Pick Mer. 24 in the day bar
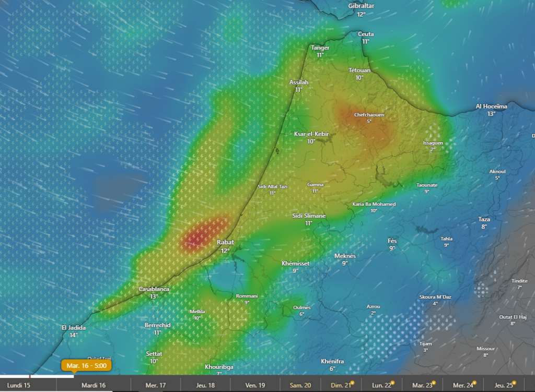The image size is (535, 392). (x=463, y=385)
